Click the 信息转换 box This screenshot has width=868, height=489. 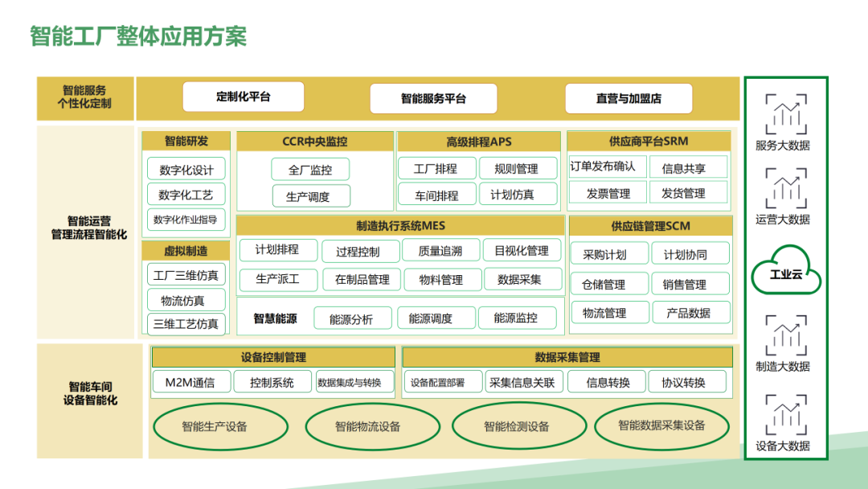(x=607, y=381)
